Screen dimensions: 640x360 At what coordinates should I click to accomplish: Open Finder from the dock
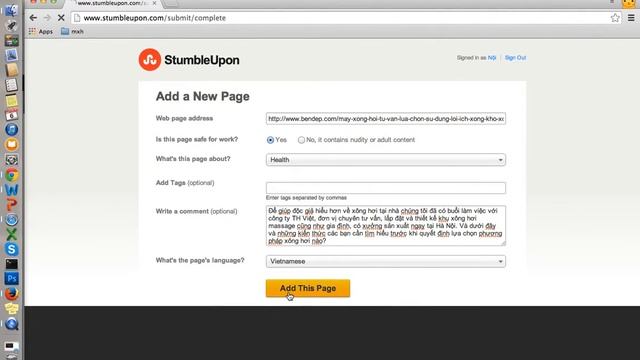coord(11,10)
